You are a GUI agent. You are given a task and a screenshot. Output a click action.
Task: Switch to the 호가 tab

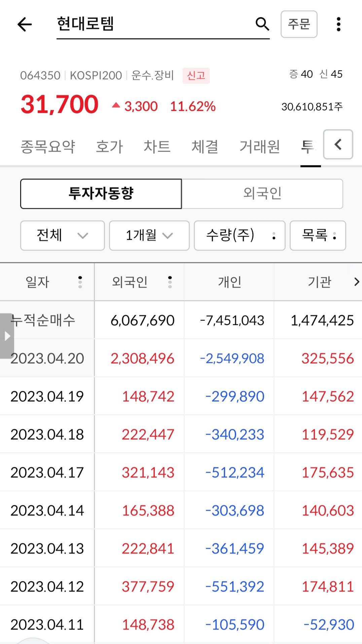109,147
